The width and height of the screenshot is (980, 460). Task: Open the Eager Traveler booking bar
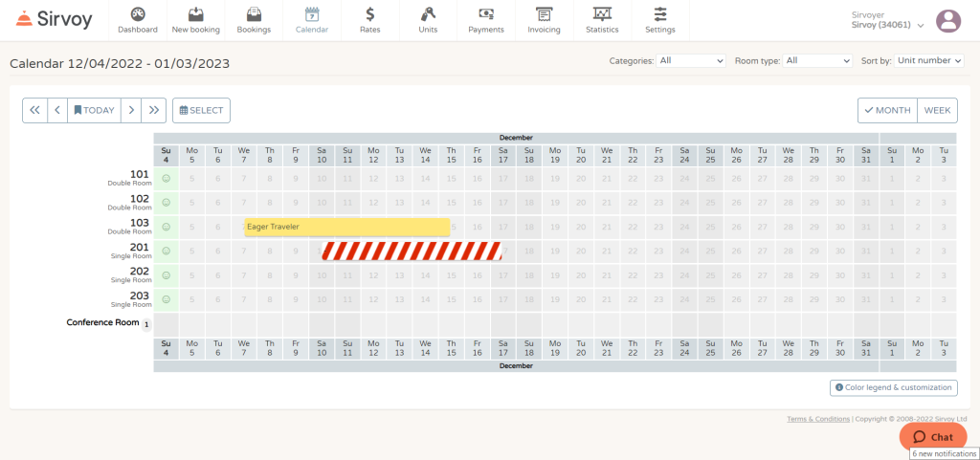click(x=346, y=227)
